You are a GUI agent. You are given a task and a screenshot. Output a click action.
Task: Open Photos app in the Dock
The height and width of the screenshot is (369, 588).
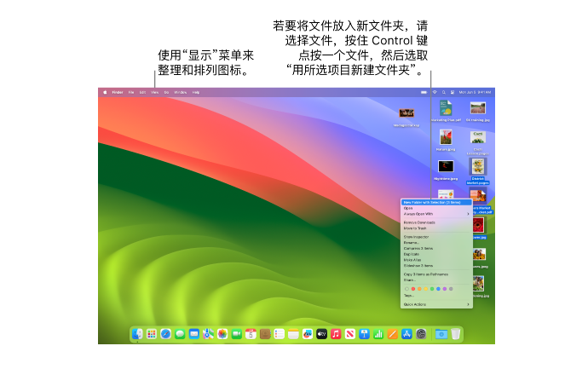pos(222,334)
